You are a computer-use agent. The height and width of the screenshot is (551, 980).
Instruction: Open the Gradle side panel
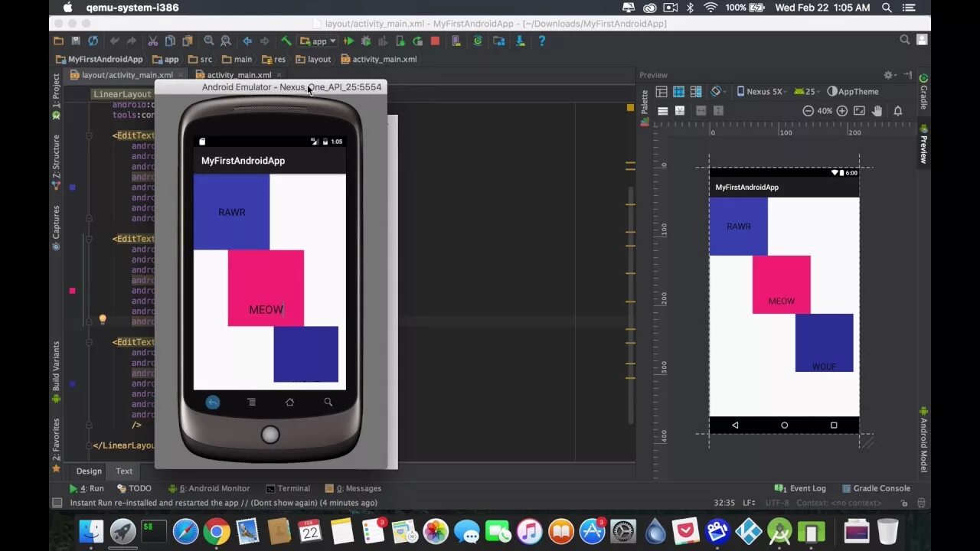coord(923,92)
